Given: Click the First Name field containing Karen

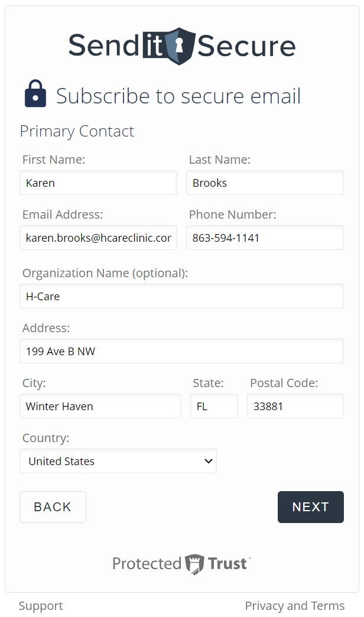Looking at the screenshot, I should (x=98, y=183).
